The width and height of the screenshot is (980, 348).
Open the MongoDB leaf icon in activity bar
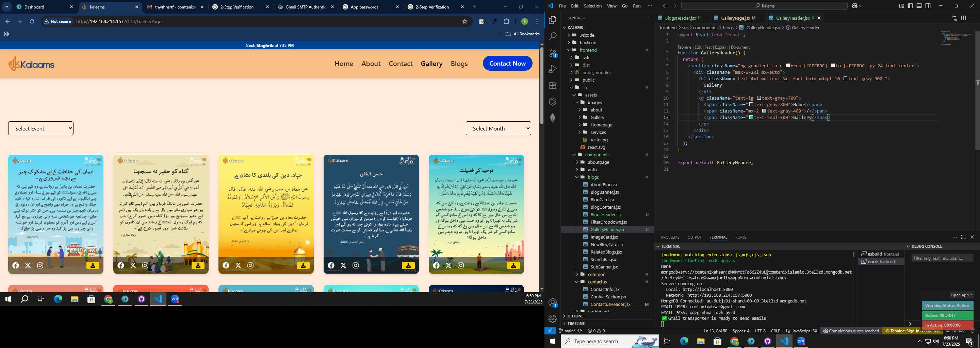pyautogui.click(x=552, y=118)
